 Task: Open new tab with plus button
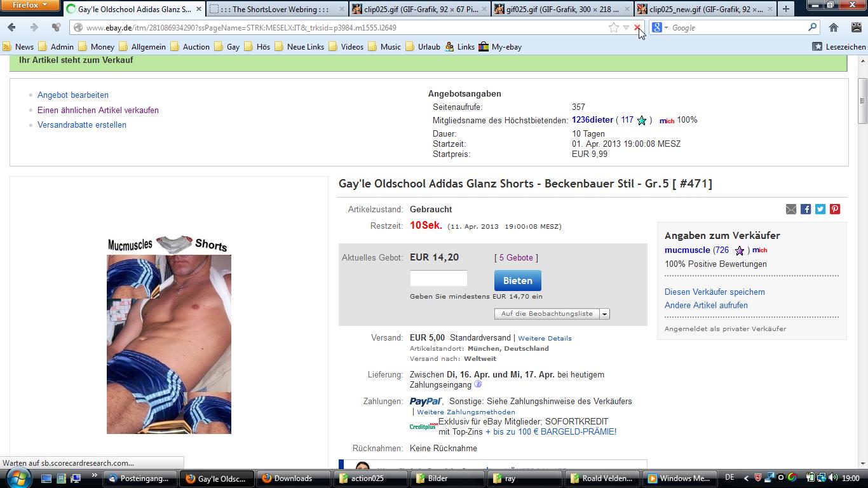point(786,9)
